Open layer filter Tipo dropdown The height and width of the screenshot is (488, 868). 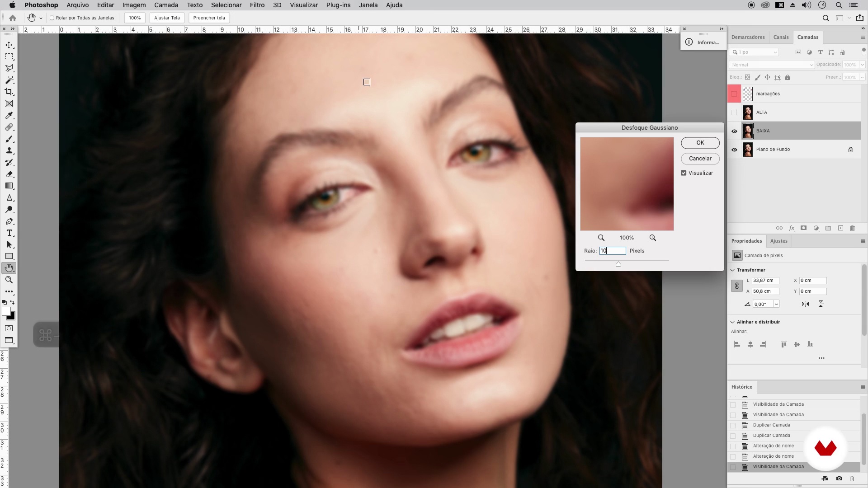[x=755, y=52]
